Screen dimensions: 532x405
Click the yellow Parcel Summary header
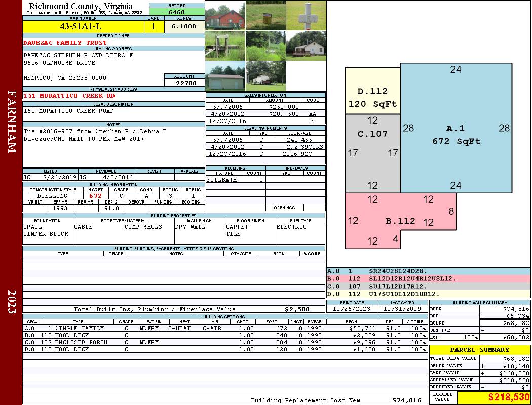coord(479,350)
